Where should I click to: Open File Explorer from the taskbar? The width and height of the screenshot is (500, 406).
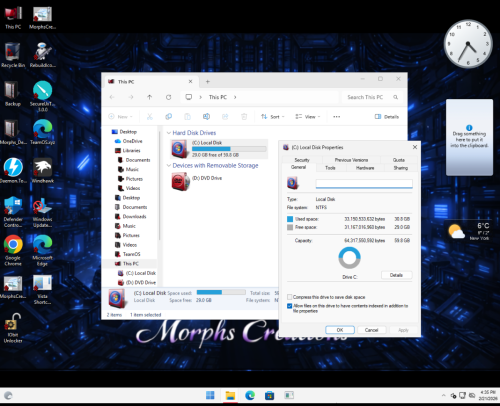coord(230,396)
